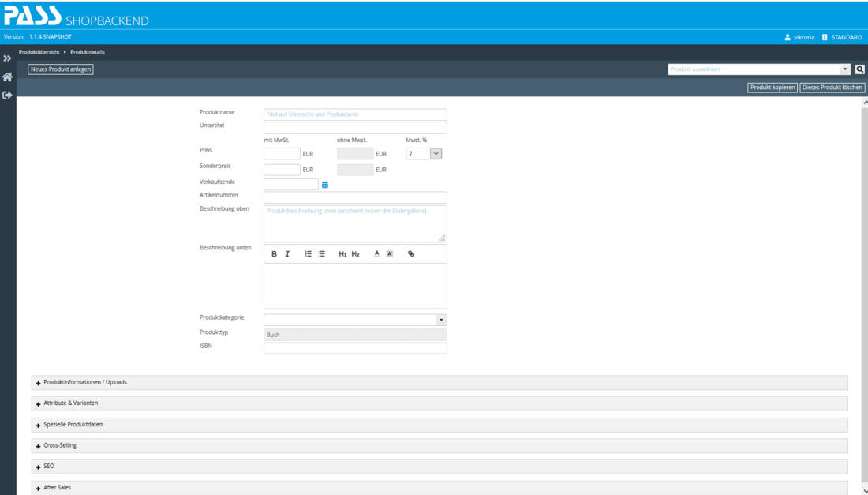Open the date picker for Verkaufsende

(x=324, y=184)
